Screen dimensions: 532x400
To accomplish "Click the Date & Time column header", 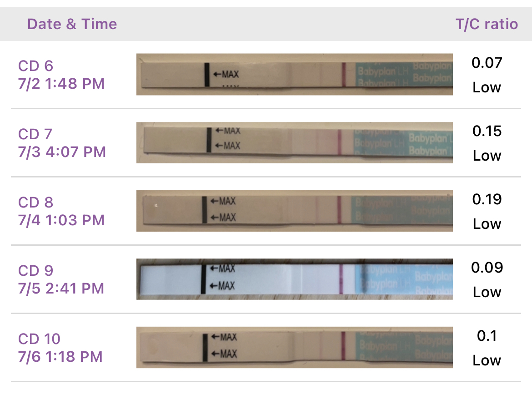I will (x=72, y=24).
